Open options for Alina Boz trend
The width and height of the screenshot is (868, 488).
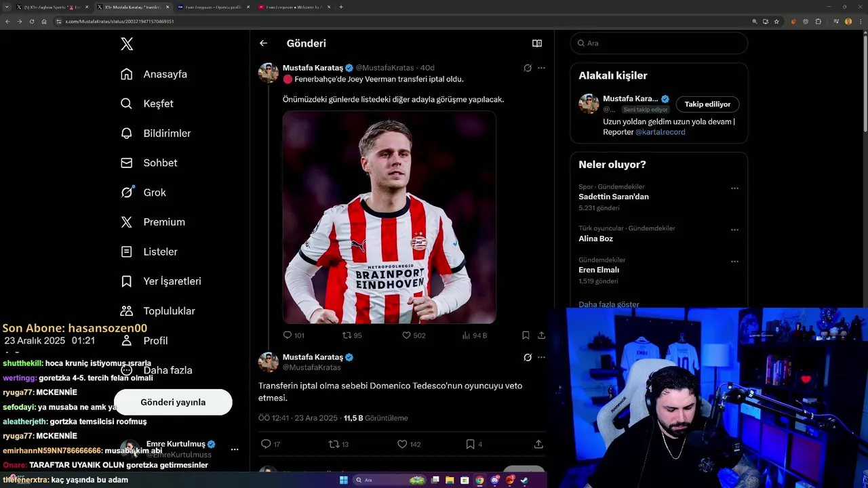tap(734, 230)
